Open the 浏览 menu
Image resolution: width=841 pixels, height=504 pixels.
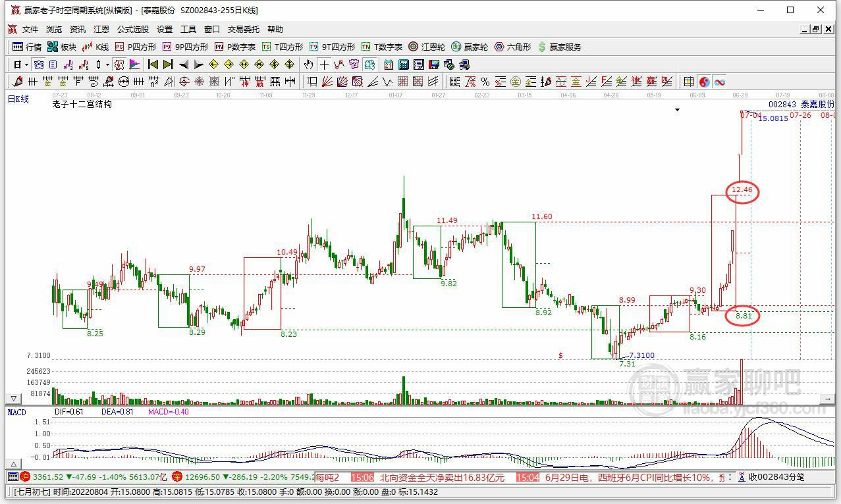(x=54, y=30)
